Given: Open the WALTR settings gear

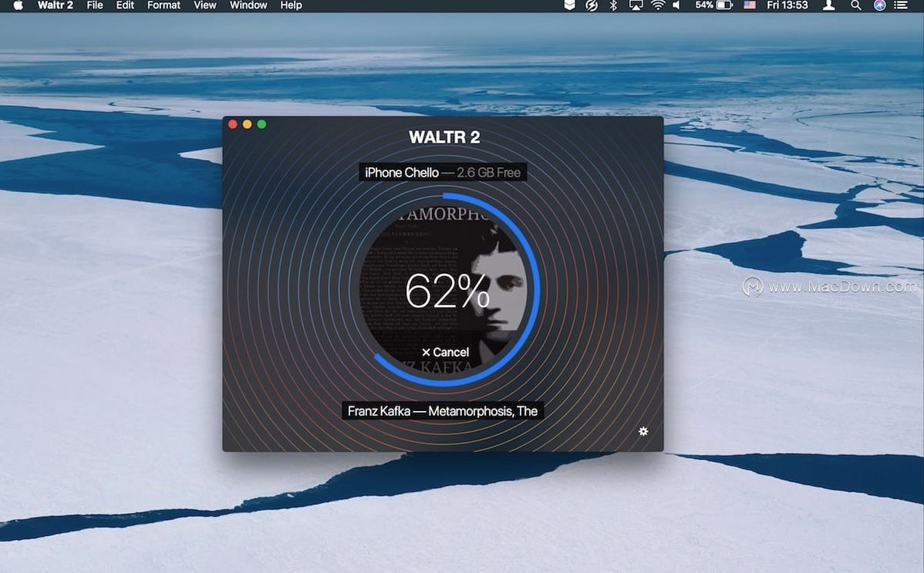Looking at the screenshot, I should click(x=643, y=431).
